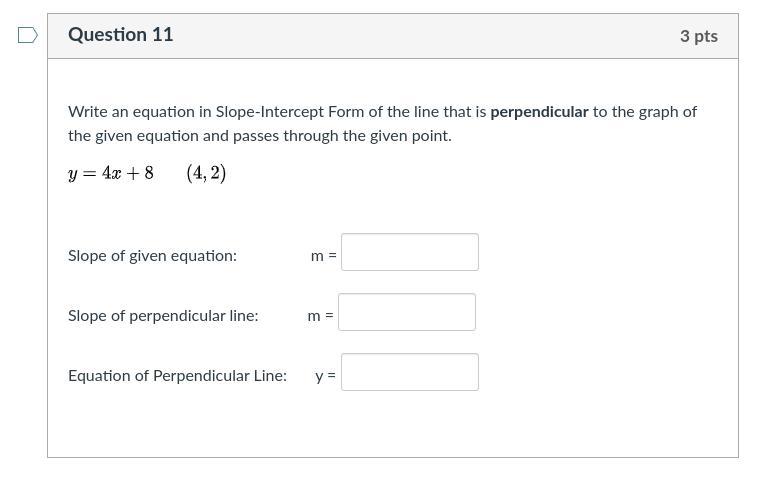
Task: Click the 'Equation of Perpendicular Line:' label
Action: point(177,375)
